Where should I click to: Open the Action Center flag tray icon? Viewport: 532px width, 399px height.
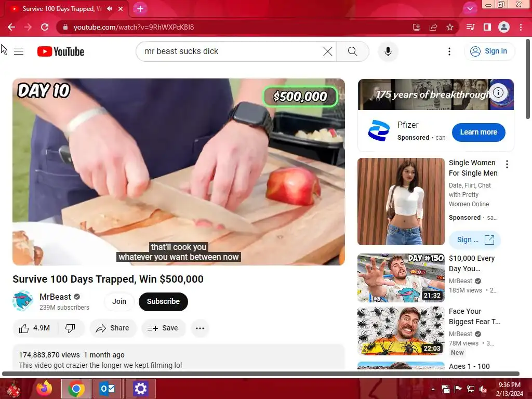pos(458,389)
